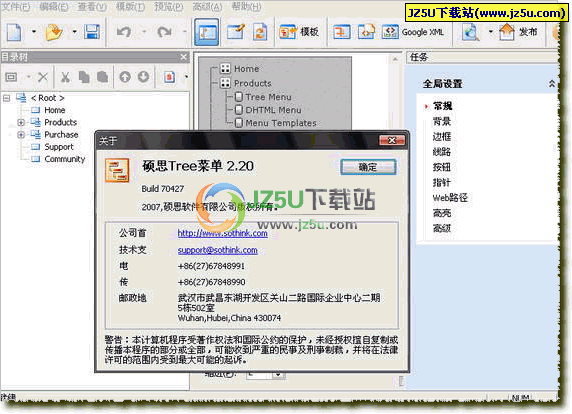Click the add item icon in the tree toolbar
This screenshot has height=414, width=572.
[x=11, y=77]
